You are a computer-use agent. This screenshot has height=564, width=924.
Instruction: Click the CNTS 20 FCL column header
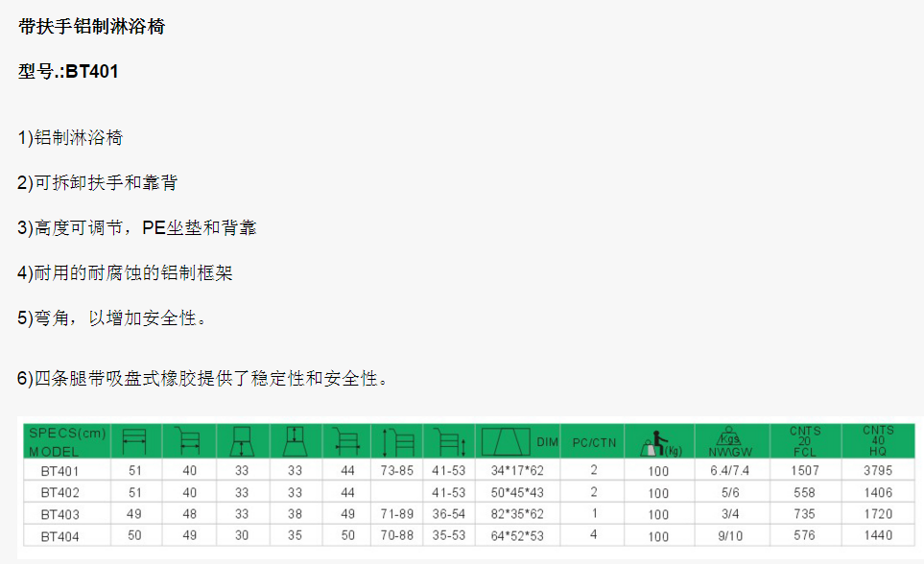click(805, 441)
